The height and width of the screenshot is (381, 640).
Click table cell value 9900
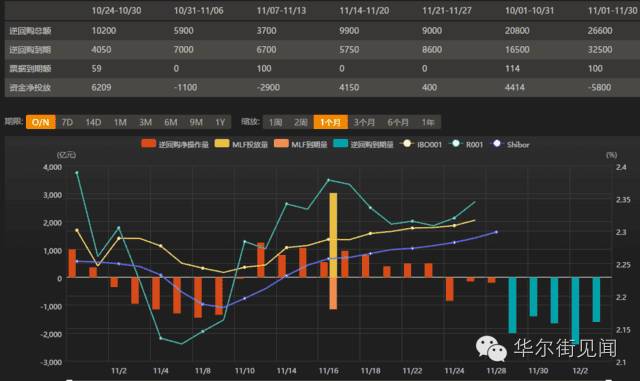[349, 31]
